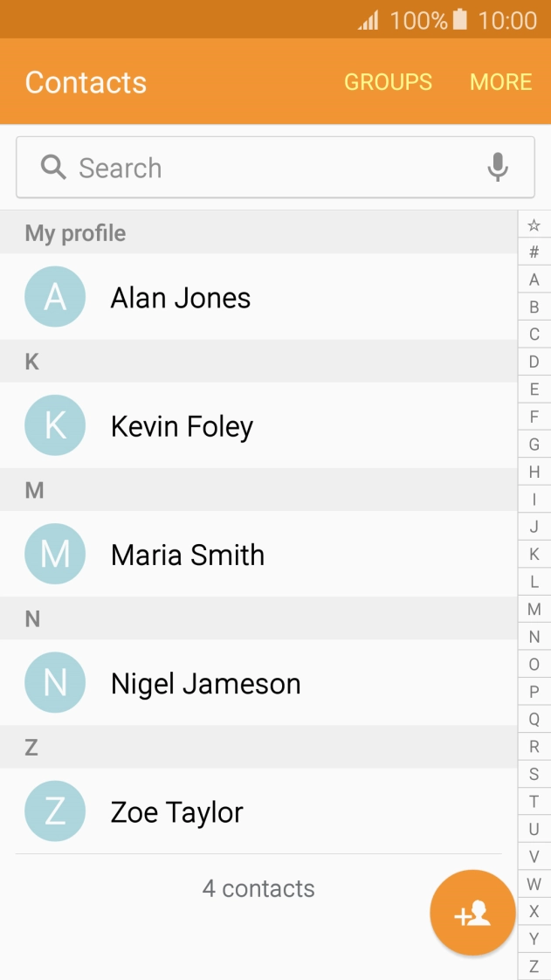Jump to letter K in index bar
Image resolution: width=551 pixels, height=980 pixels.
click(x=534, y=554)
